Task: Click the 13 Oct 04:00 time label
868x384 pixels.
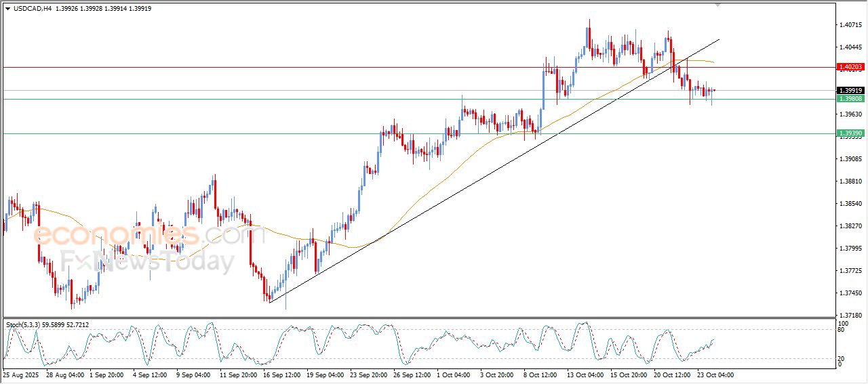Action: point(586,375)
